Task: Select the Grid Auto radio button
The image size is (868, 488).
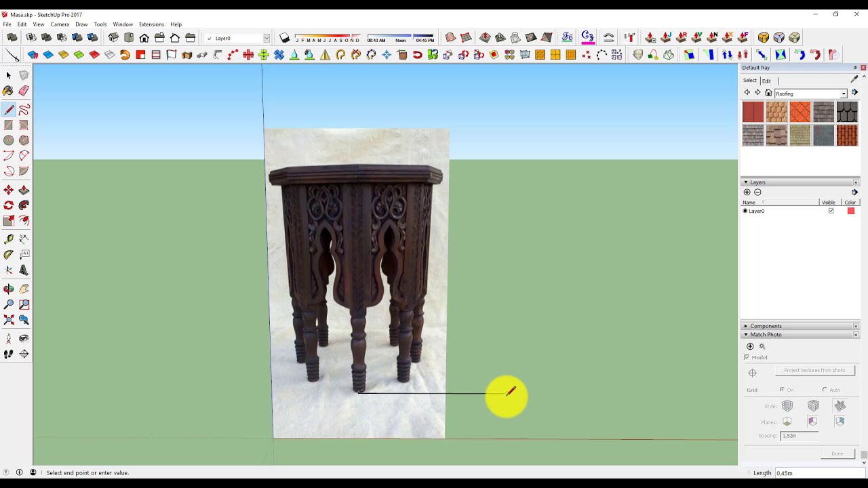Action: tap(825, 390)
